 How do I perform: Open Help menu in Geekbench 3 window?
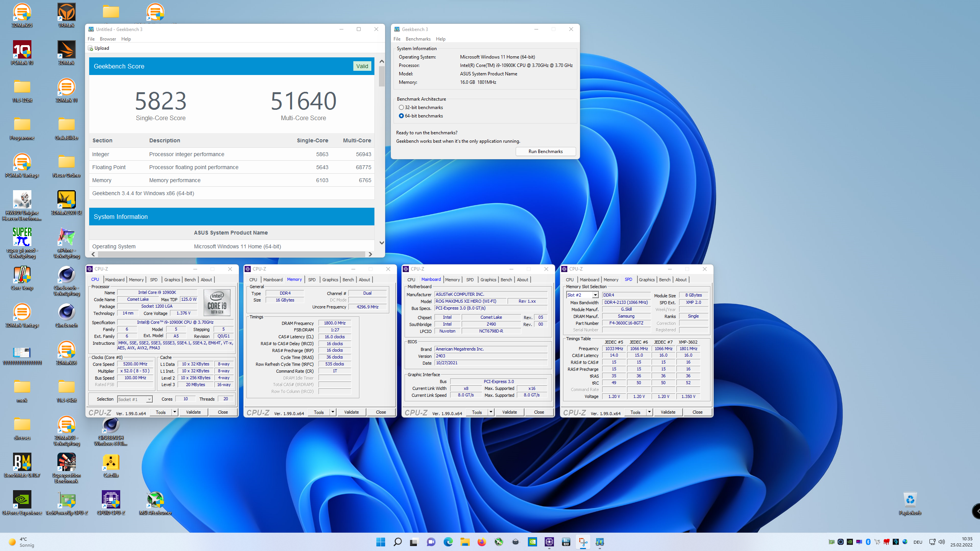click(x=441, y=39)
